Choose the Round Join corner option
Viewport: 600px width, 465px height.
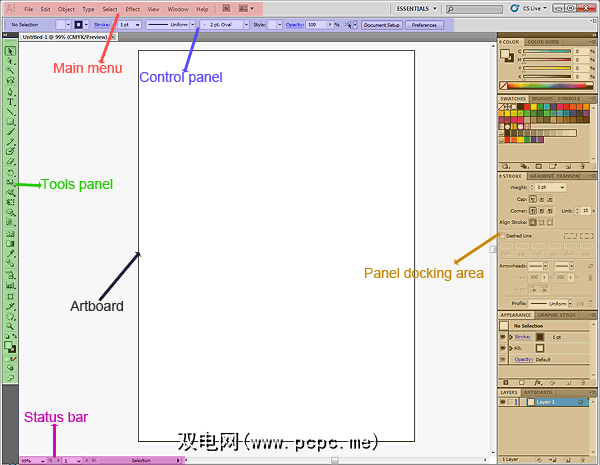tap(541, 211)
